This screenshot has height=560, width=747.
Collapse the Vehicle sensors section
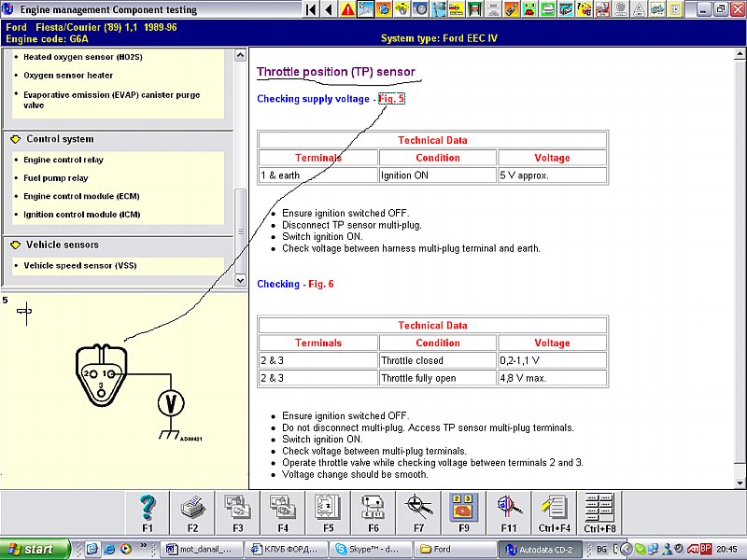coord(16,245)
